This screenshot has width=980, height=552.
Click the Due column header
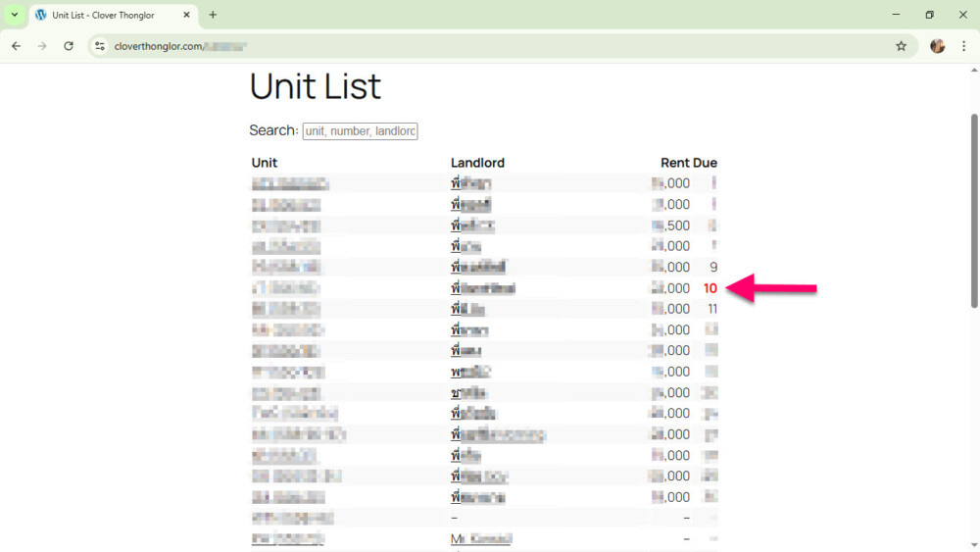pyautogui.click(x=705, y=163)
